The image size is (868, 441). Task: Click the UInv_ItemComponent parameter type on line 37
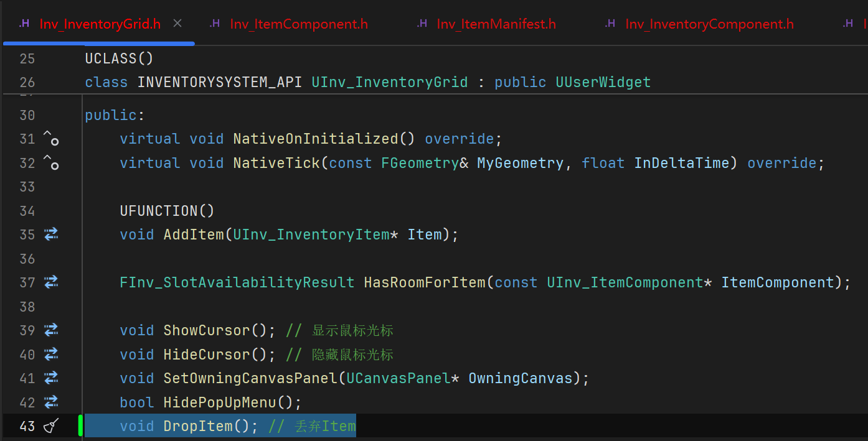(x=625, y=282)
